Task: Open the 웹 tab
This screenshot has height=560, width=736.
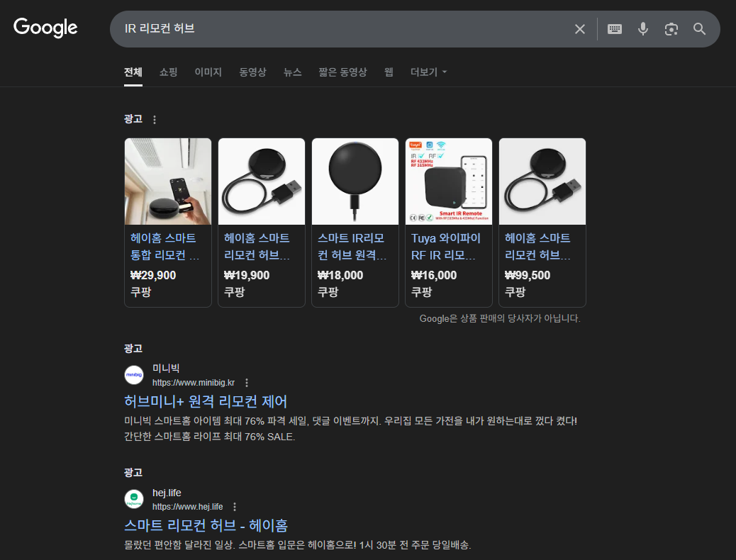Action: (388, 72)
